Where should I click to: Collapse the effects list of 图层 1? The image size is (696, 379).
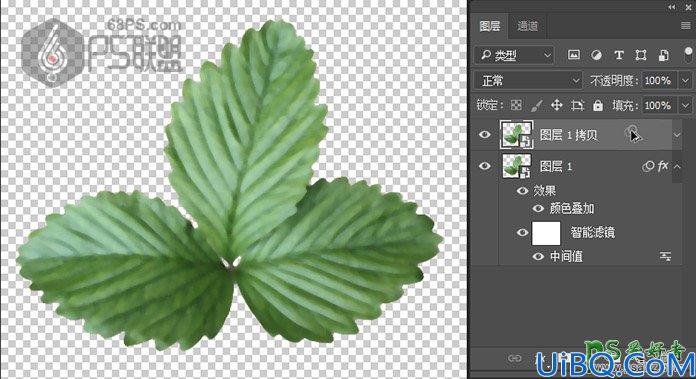(677, 166)
